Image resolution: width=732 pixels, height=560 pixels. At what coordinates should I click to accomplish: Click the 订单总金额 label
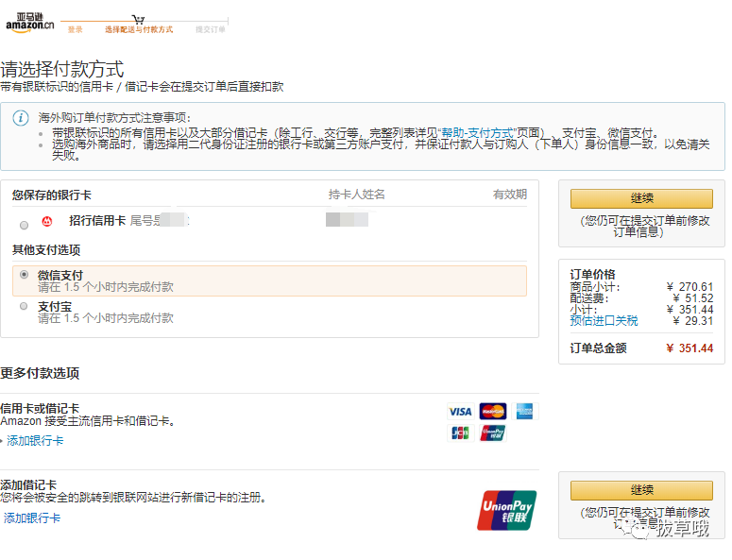coord(598,348)
